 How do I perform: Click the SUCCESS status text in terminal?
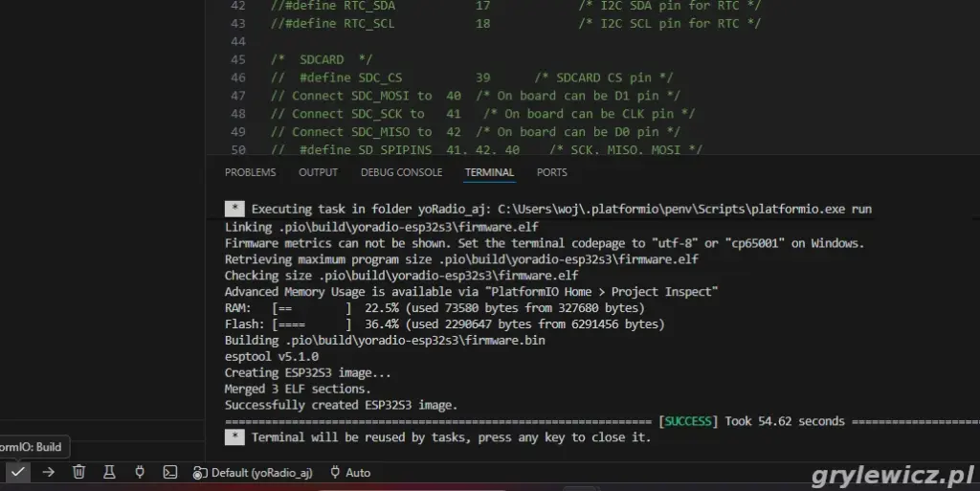click(689, 421)
